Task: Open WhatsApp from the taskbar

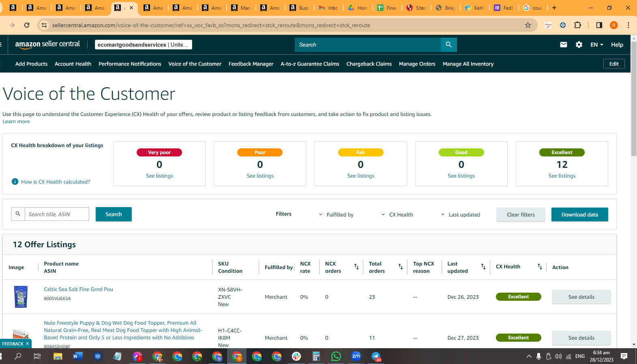Action: click(336, 356)
